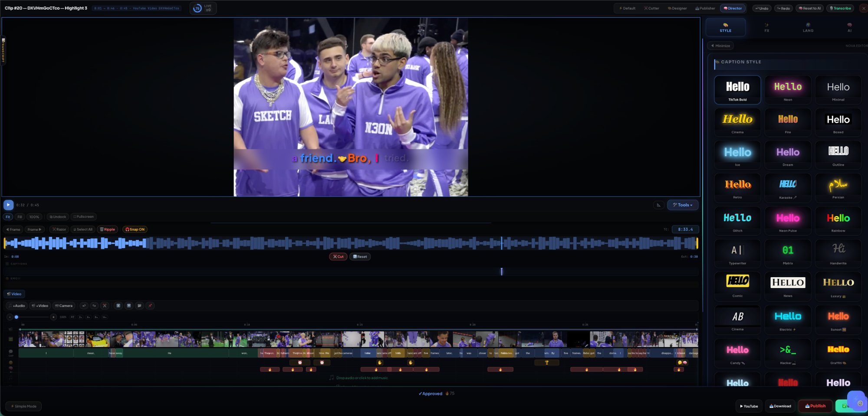Image resolution: width=868 pixels, height=416 pixels.
Task: Expand the Transcript side tab
Action: [3, 50]
